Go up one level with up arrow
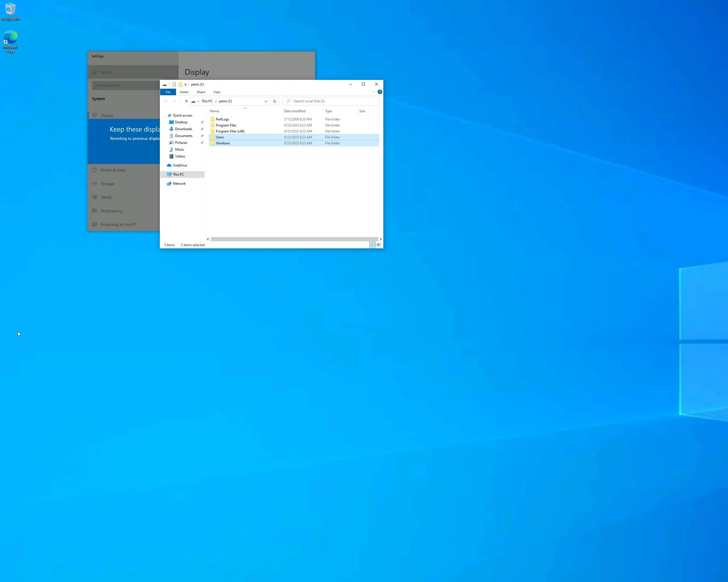This screenshot has width=728, height=582. coord(186,101)
